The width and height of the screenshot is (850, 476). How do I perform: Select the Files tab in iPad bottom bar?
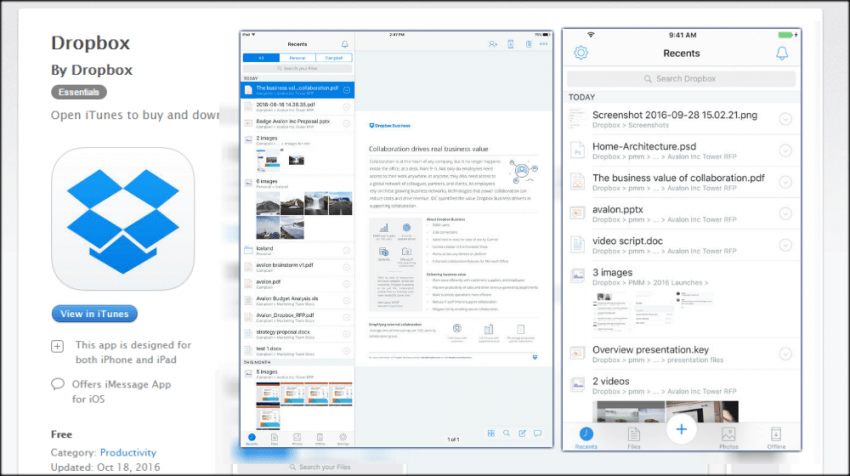coord(274,439)
